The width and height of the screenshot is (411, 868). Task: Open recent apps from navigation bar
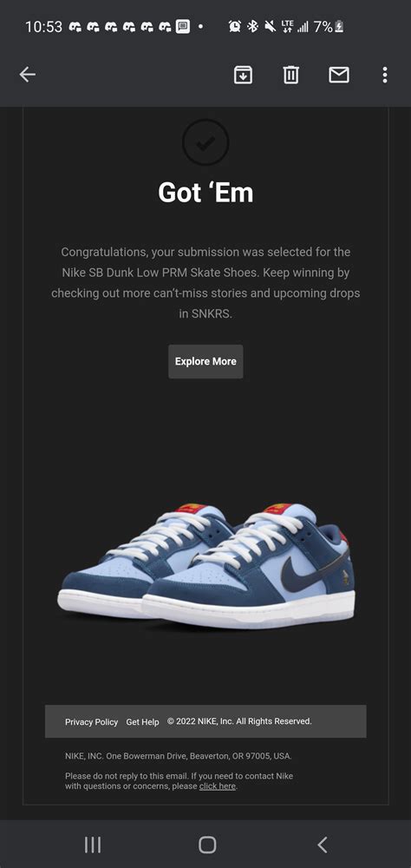[x=93, y=845]
